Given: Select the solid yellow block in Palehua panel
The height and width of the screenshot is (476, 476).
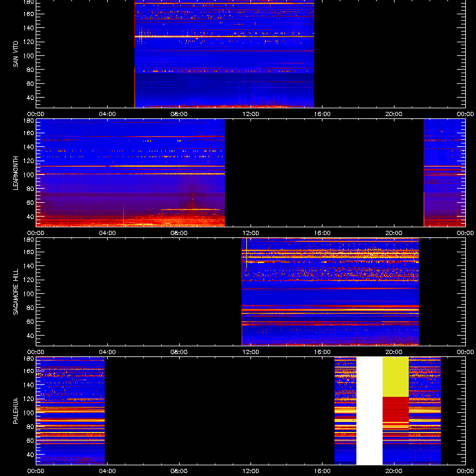Looking at the screenshot, I should 396,377.
